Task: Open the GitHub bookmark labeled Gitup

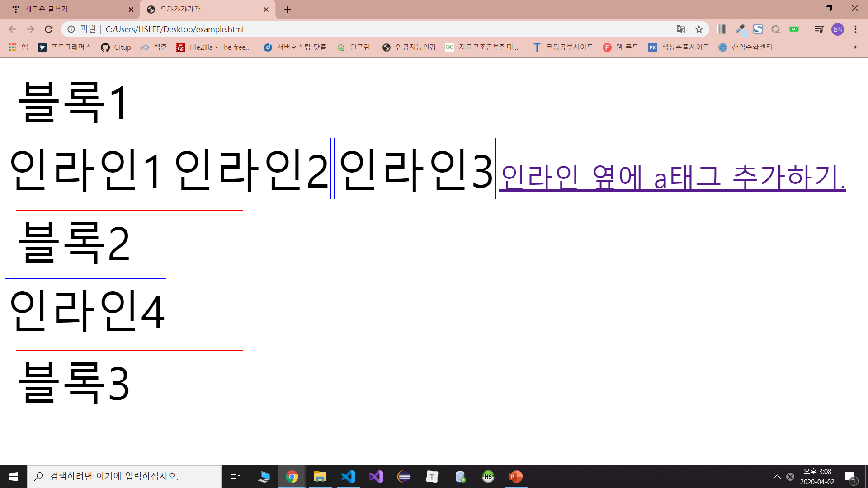Action: [116, 47]
